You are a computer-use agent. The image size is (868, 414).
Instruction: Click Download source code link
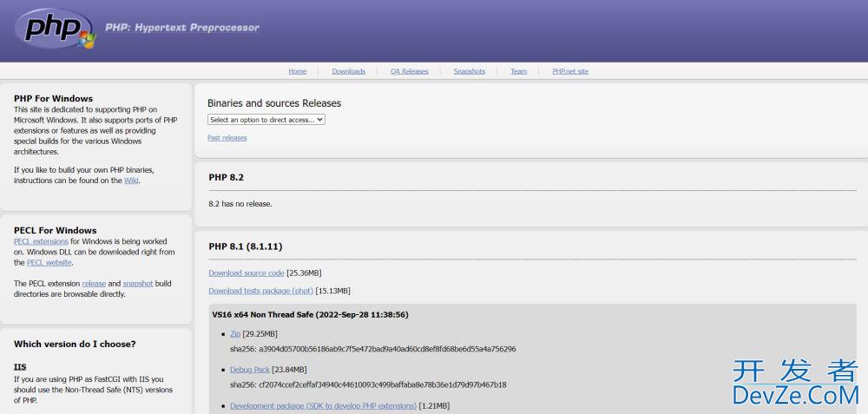tap(247, 273)
